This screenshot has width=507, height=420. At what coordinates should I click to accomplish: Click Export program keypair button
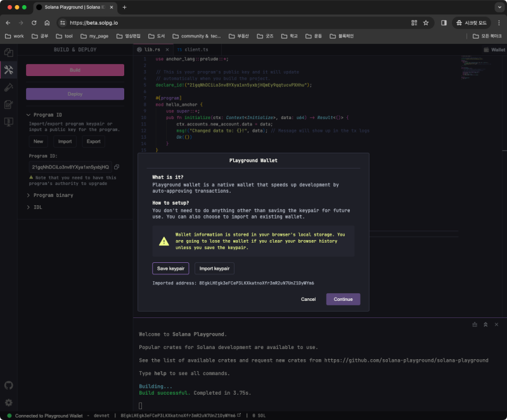click(x=93, y=141)
